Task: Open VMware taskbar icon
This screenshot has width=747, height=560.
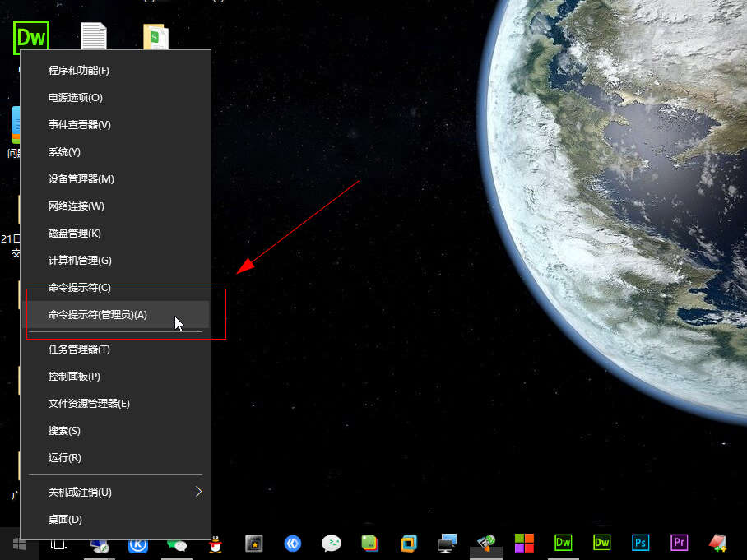Action: point(408,544)
